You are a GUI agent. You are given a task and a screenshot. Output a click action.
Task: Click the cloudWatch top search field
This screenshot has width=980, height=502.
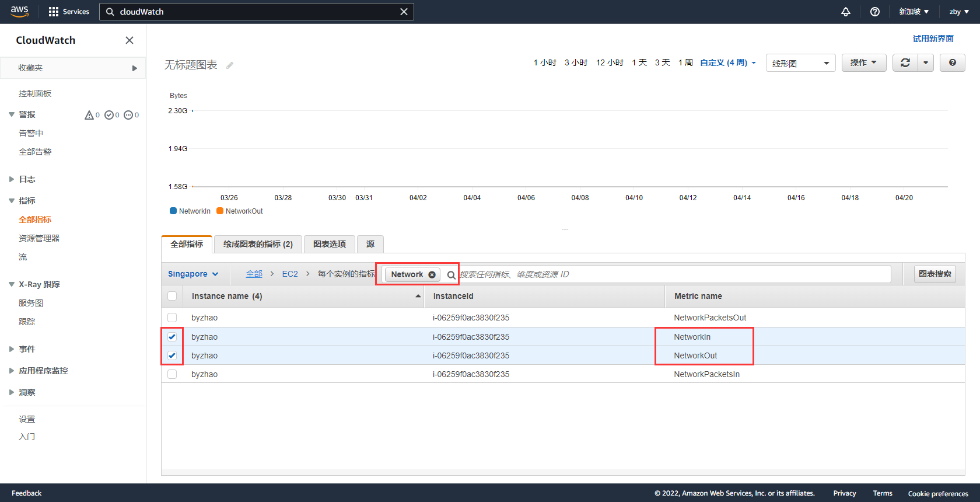pos(257,12)
